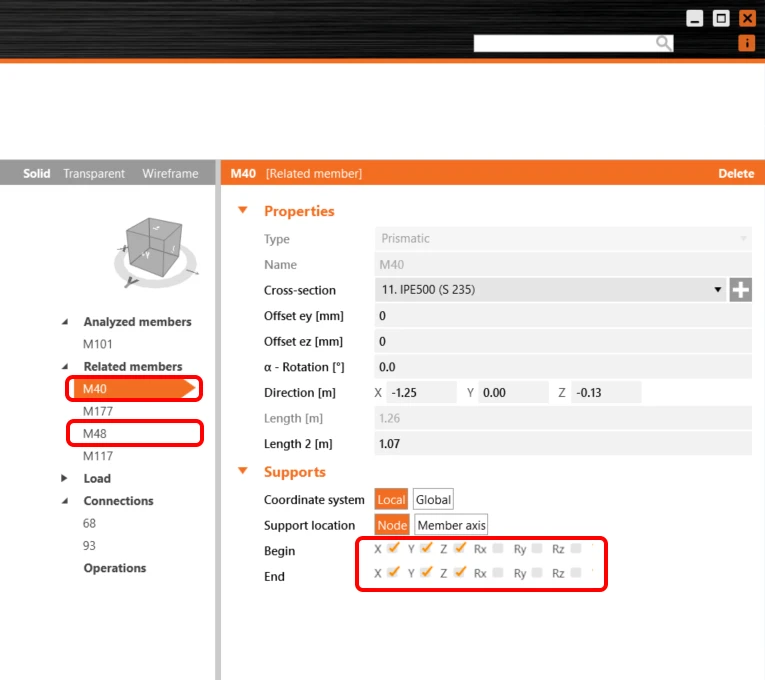Screen dimensions: 765x680
Task: Collapse the Properties section triangle
Action: [242, 210]
